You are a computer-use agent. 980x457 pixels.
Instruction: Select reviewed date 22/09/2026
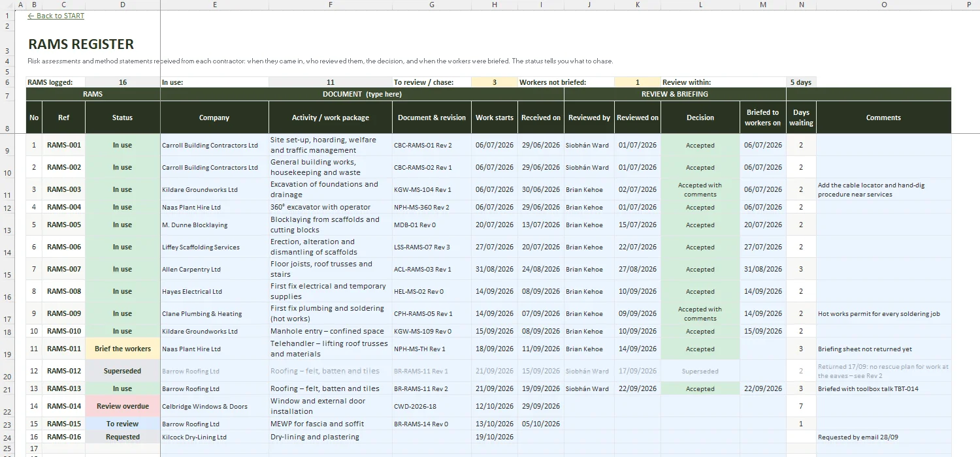(638, 388)
